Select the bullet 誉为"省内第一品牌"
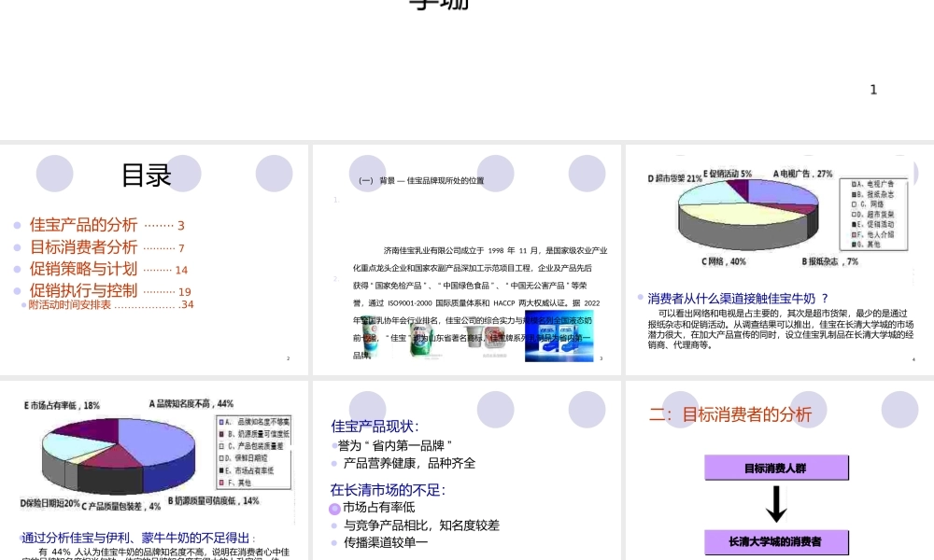 click(394, 445)
